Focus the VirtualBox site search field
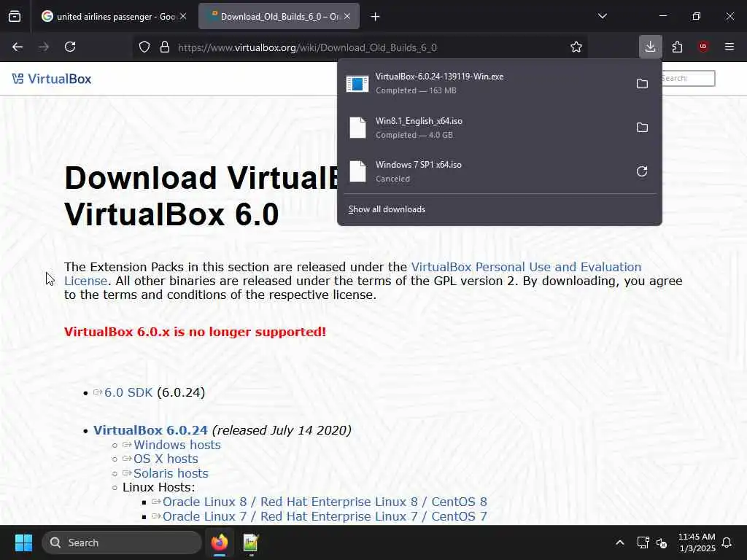Image resolution: width=747 pixels, height=560 pixels. pyautogui.click(x=688, y=78)
